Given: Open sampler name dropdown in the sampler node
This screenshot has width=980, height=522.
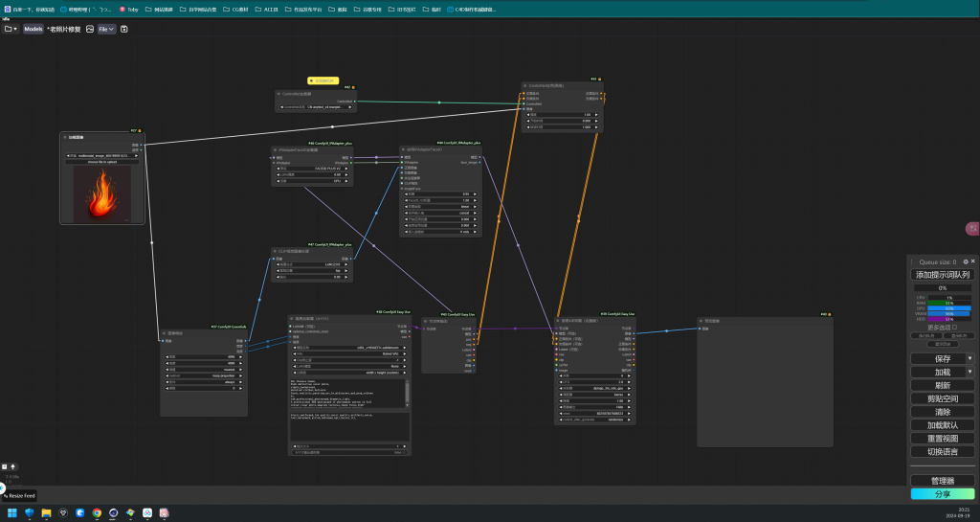Looking at the screenshot, I should point(594,388).
